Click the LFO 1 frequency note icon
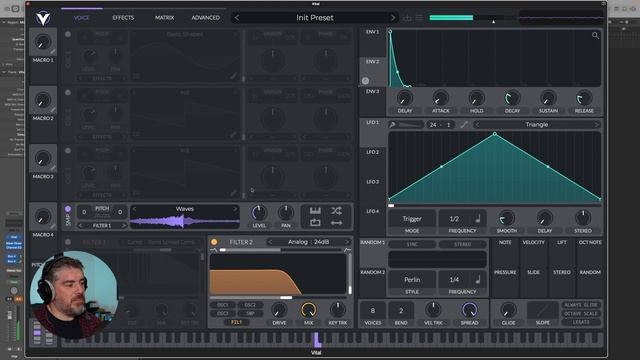This screenshot has height=360, width=640. (478, 219)
